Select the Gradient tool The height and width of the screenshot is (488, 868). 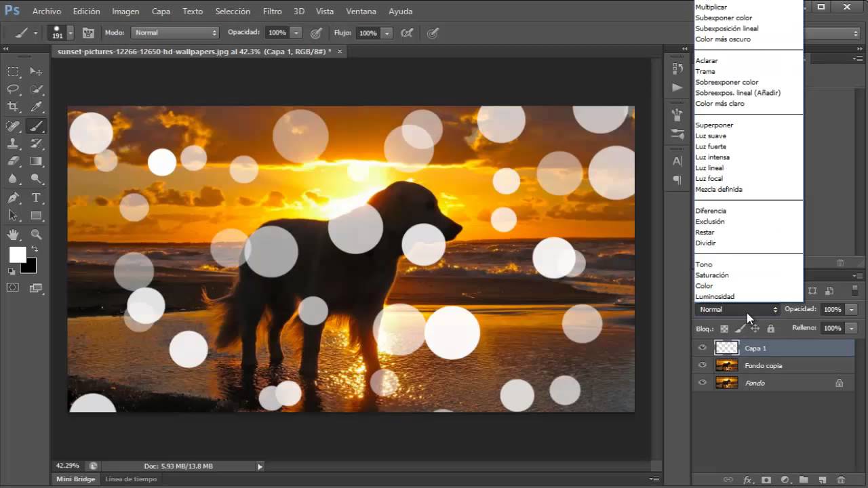click(37, 161)
